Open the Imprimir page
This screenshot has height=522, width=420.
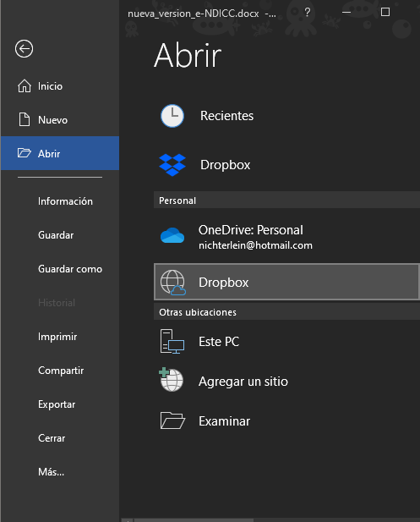point(57,337)
